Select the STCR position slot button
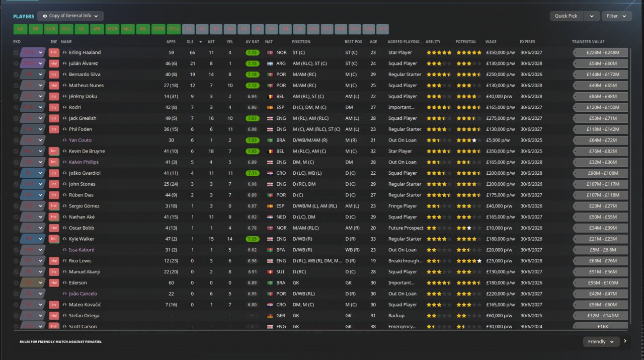644x360 pixels. 158,29
